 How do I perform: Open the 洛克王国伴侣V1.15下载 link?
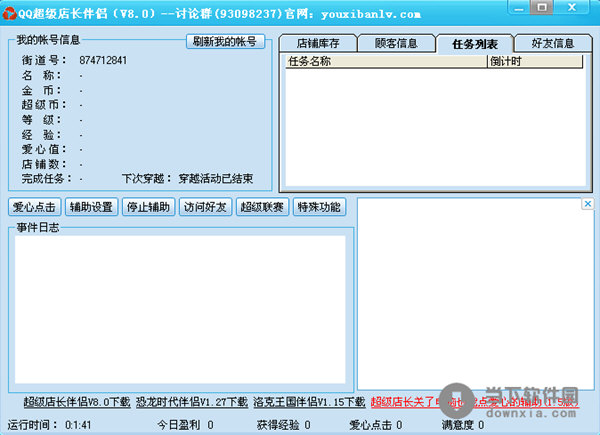point(309,402)
